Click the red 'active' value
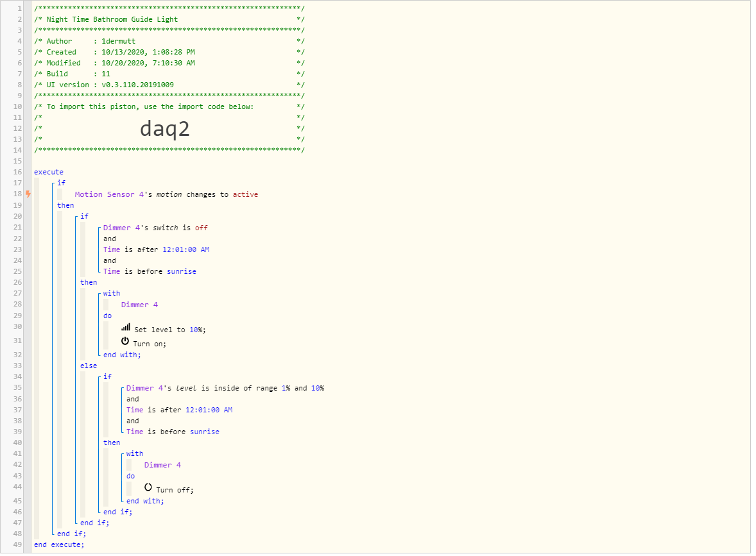756x556 pixels. tap(245, 195)
